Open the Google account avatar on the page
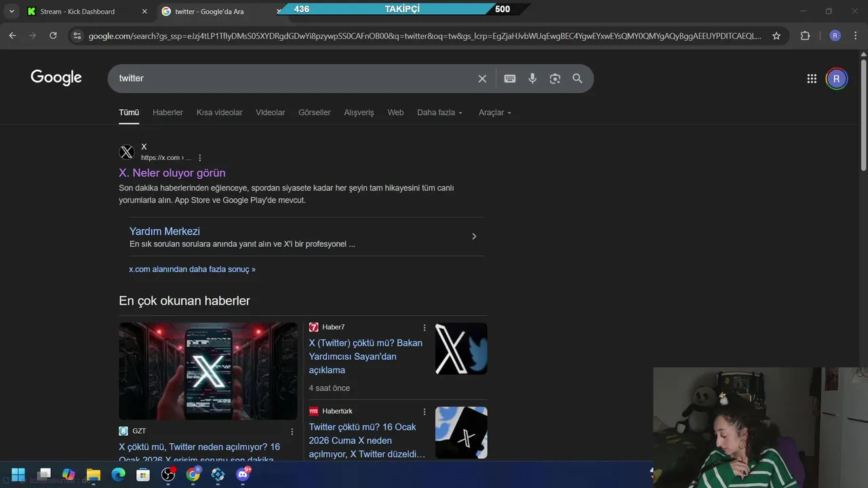The width and height of the screenshot is (868, 488). 836,79
